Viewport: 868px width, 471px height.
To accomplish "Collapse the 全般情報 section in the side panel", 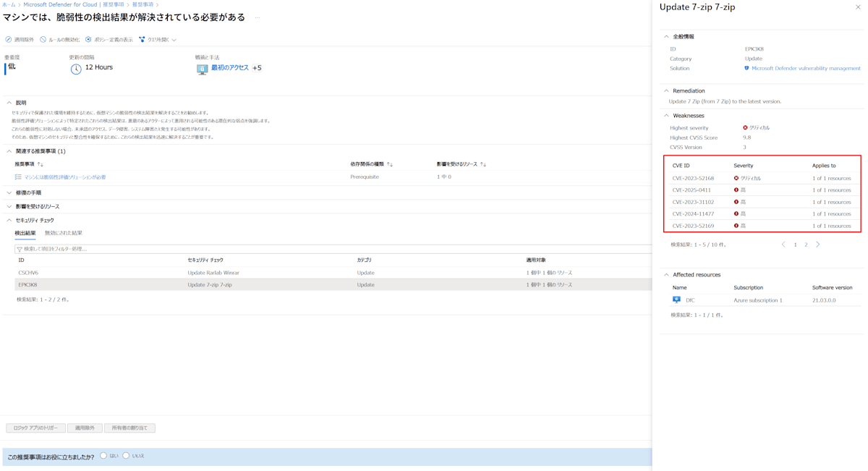I will pyautogui.click(x=667, y=37).
